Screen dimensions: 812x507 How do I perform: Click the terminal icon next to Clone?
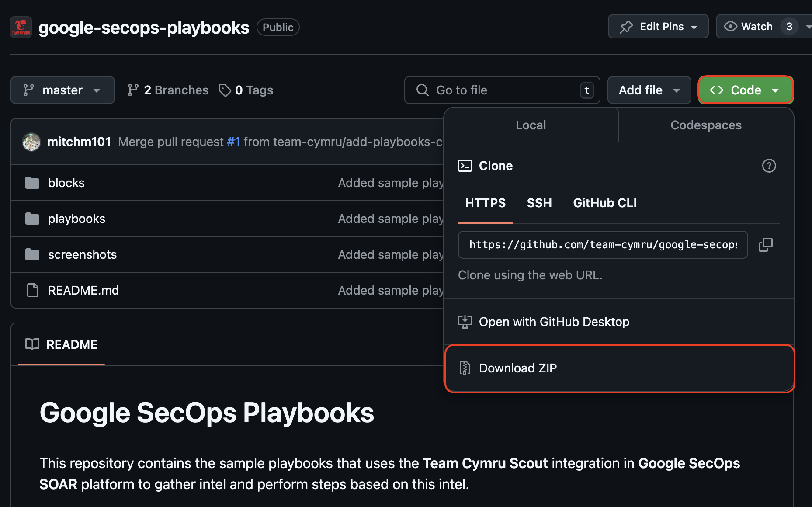tap(465, 166)
